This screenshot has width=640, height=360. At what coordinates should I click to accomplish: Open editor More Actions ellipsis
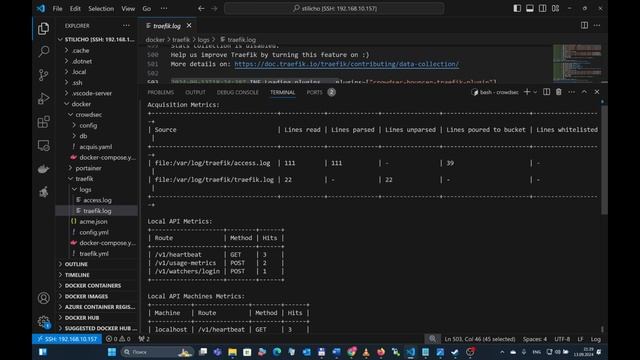[x=597, y=25]
